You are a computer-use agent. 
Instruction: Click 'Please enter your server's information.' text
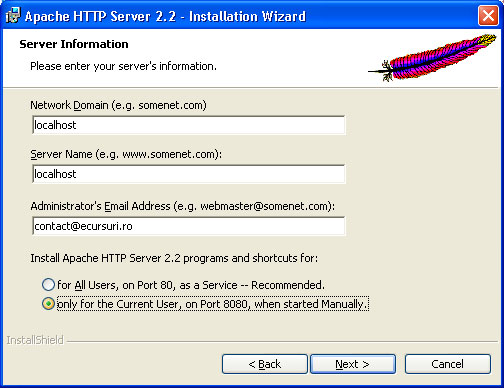point(123,66)
